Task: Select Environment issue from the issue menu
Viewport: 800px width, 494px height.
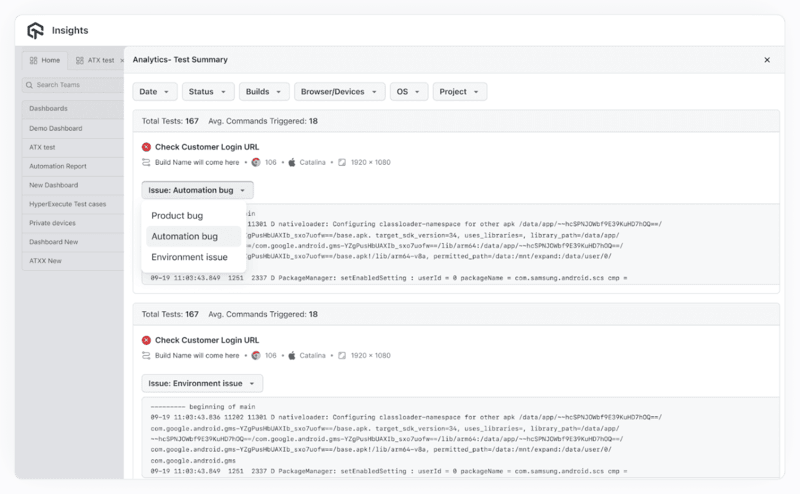Action: click(193, 257)
